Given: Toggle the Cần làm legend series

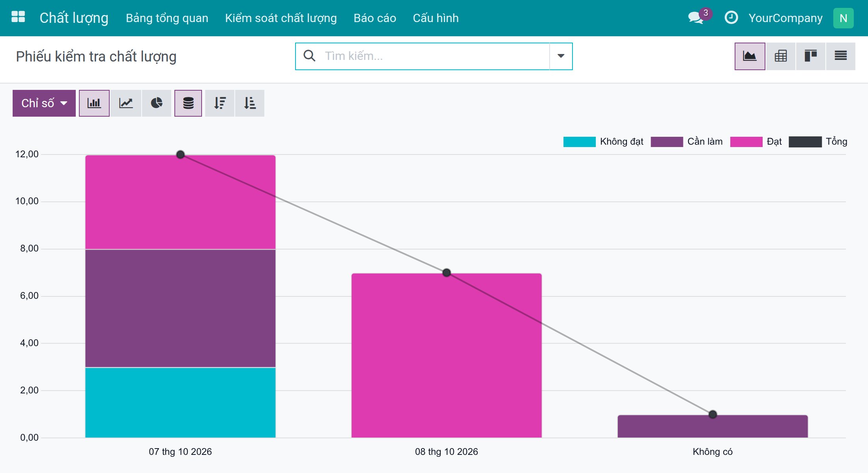Looking at the screenshot, I should click(687, 142).
